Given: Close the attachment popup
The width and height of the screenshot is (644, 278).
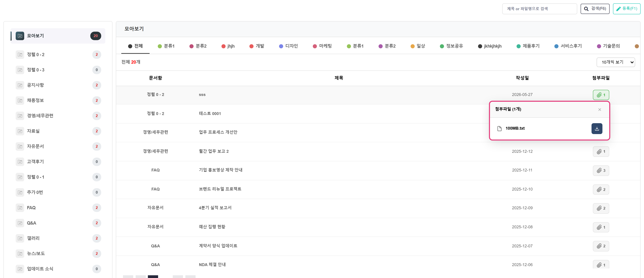Looking at the screenshot, I should [600, 110].
